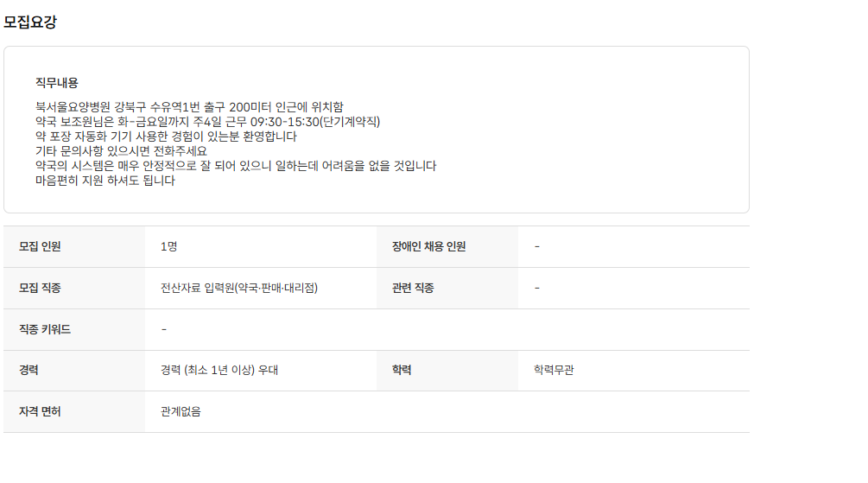Click the line about 약 포장 자동화 기기 experience
The width and height of the screenshot is (868, 483).
(166, 137)
